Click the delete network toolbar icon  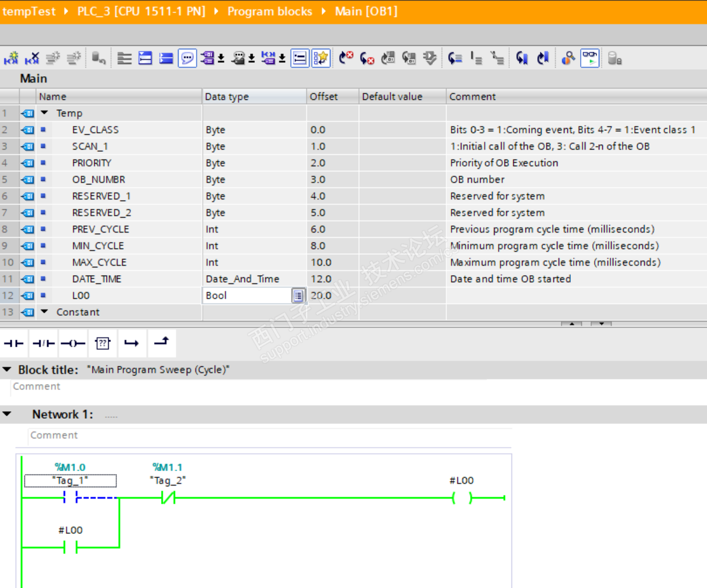(32, 58)
